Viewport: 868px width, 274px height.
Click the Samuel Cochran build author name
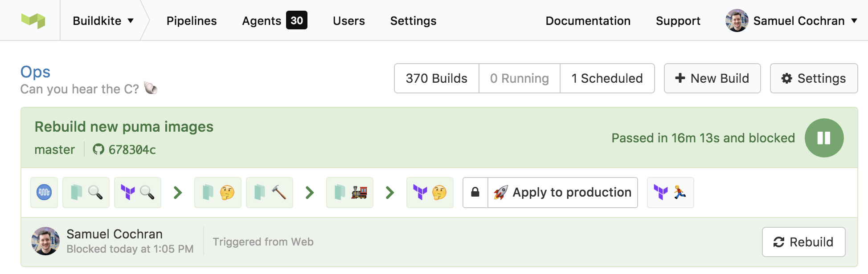tap(115, 234)
